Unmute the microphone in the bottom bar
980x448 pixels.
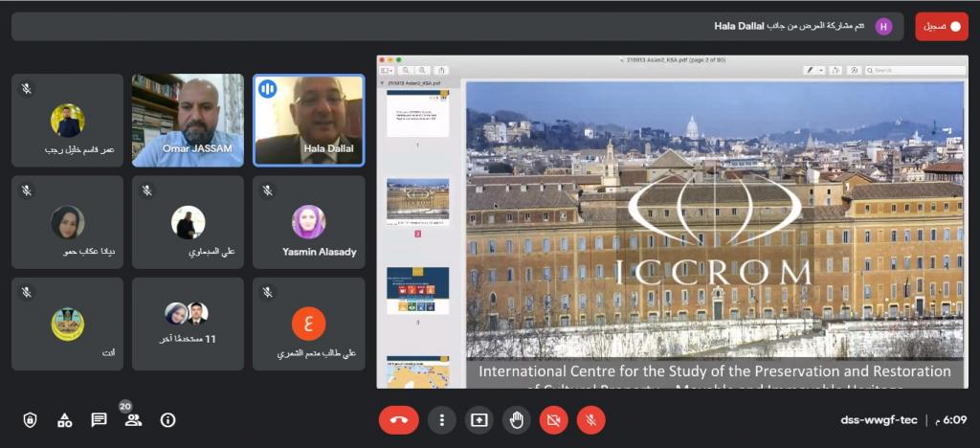(x=590, y=419)
